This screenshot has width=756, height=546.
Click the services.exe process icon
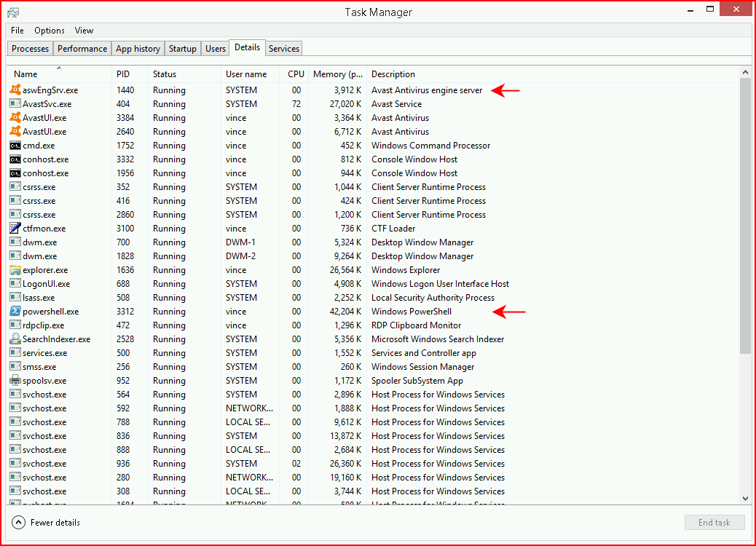tap(15, 353)
